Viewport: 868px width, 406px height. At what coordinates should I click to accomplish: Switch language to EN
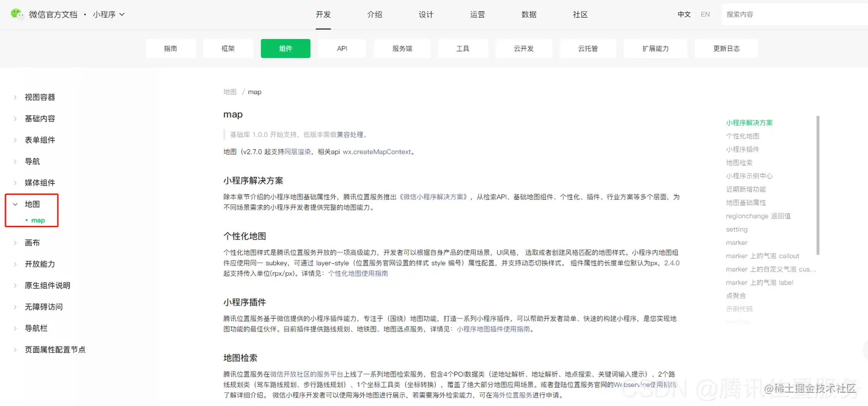706,14
